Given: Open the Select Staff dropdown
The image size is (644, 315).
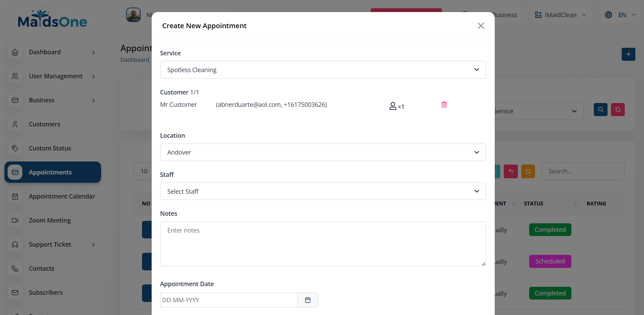Looking at the screenshot, I should [x=323, y=191].
